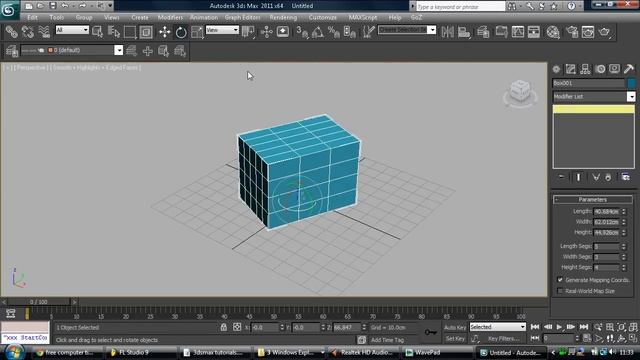Switch to the Create command panel tab

556,69
